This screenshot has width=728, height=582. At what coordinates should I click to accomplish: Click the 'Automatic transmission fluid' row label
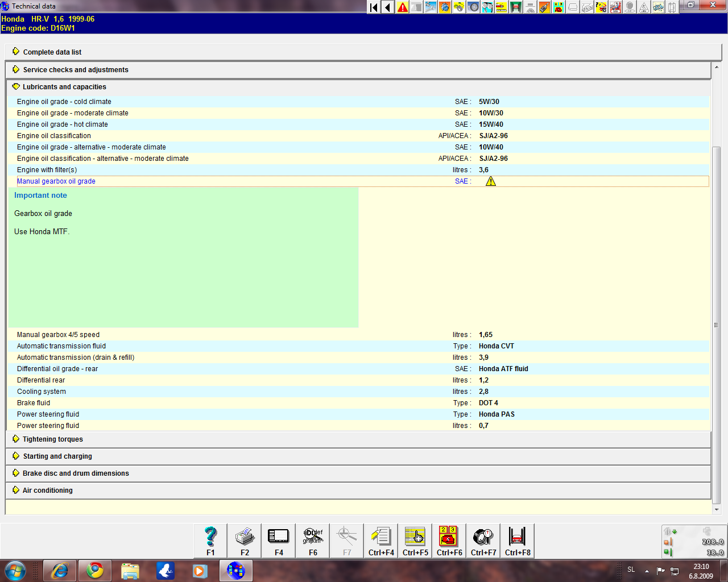(61, 346)
